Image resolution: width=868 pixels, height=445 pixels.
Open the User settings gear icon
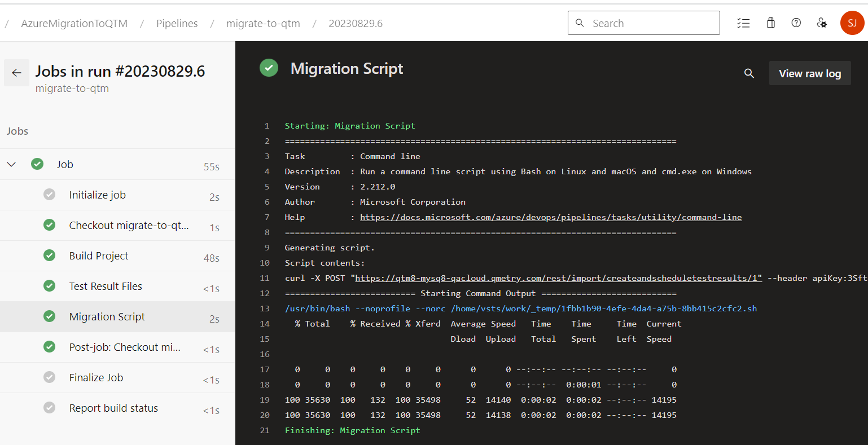point(822,23)
